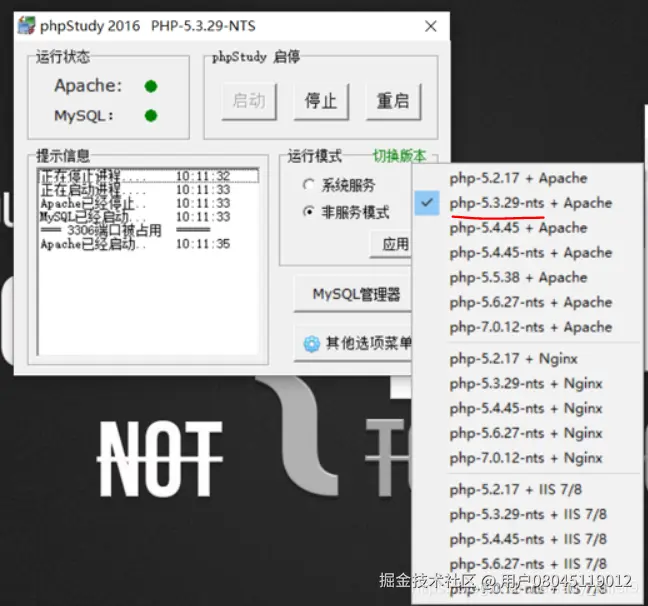The image size is (648, 606).
Task: Click the 停止 button
Action: 321,101
